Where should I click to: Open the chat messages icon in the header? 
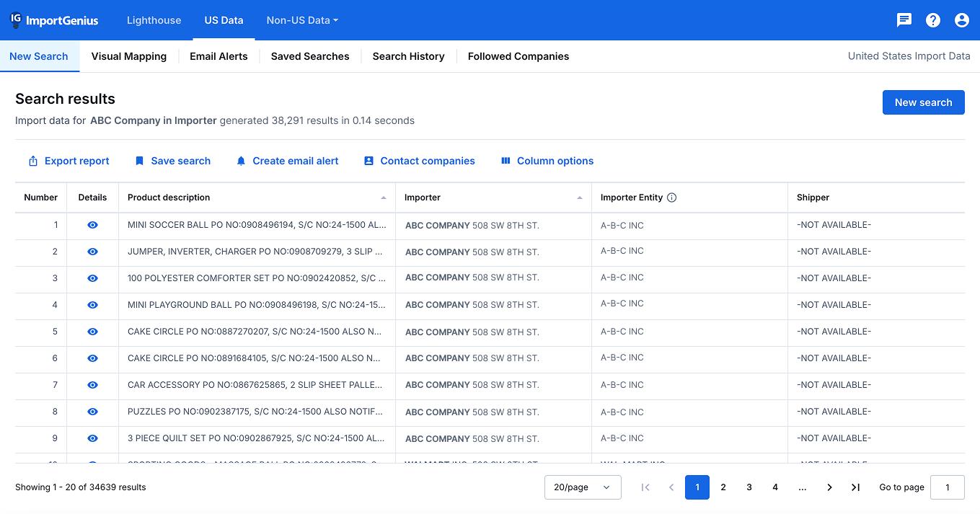[904, 20]
